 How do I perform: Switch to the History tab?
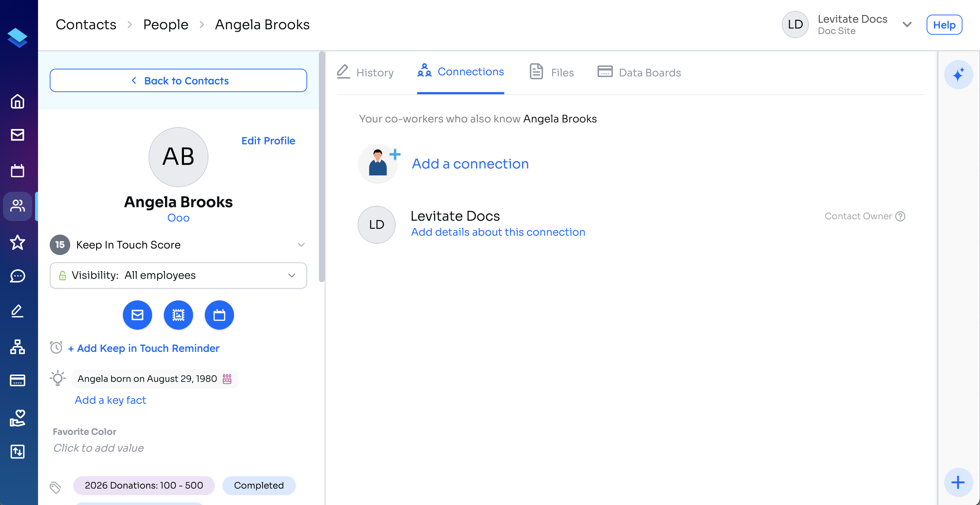pyautogui.click(x=366, y=72)
